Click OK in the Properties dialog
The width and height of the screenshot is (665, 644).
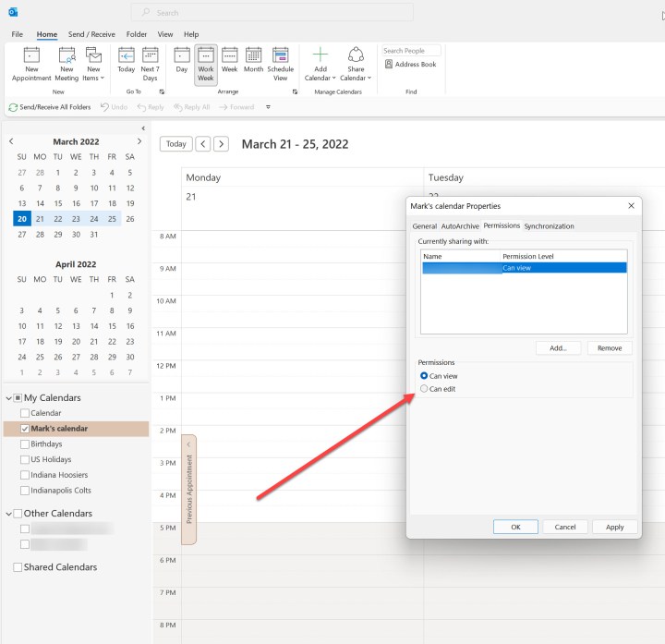pyautogui.click(x=515, y=527)
